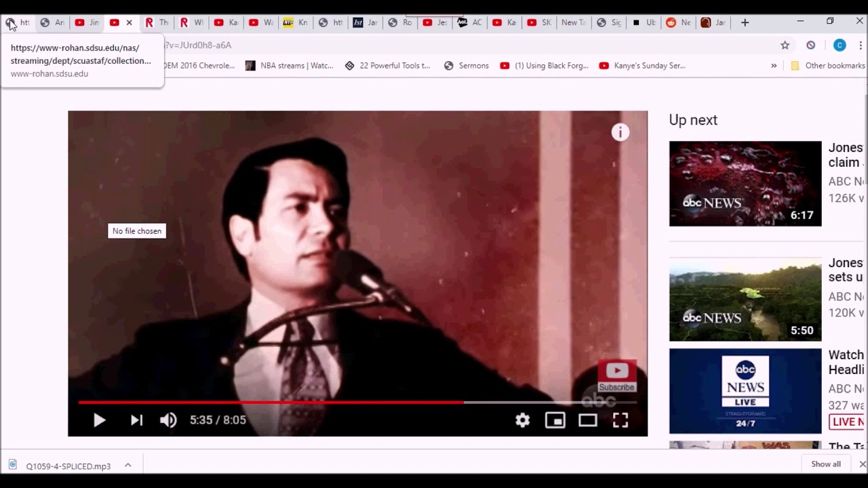Click the LIVE badge on ABC News
The height and width of the screenshot is (488, 868).
[x=848, y=422]
